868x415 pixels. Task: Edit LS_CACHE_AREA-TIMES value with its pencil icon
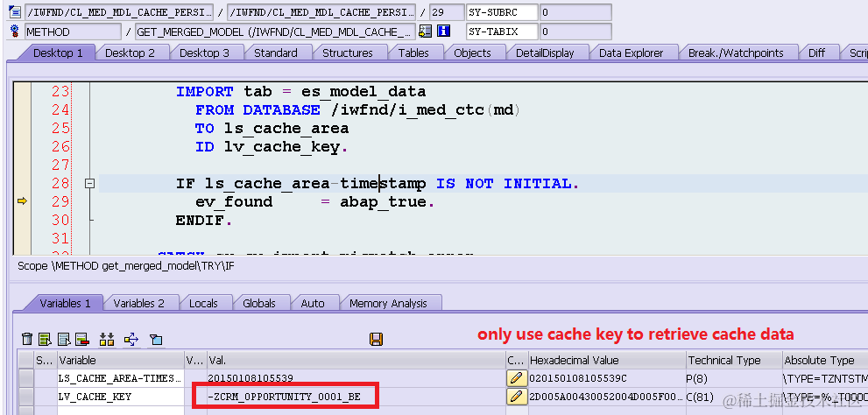[x=516, y=378]
